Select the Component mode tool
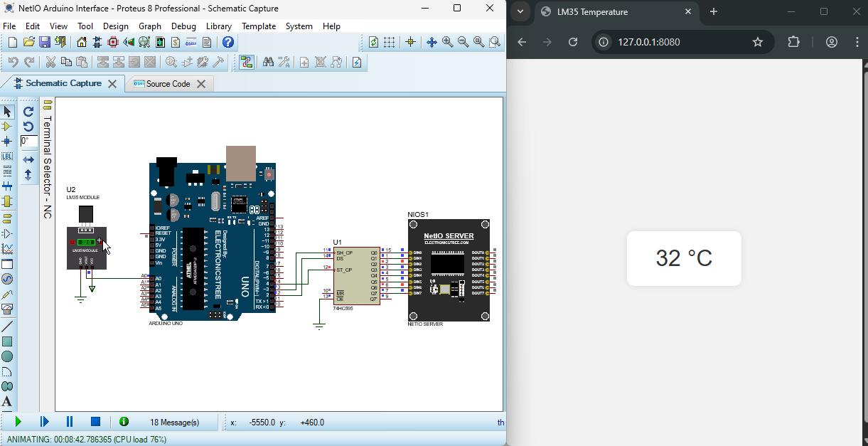 [7, 127]
